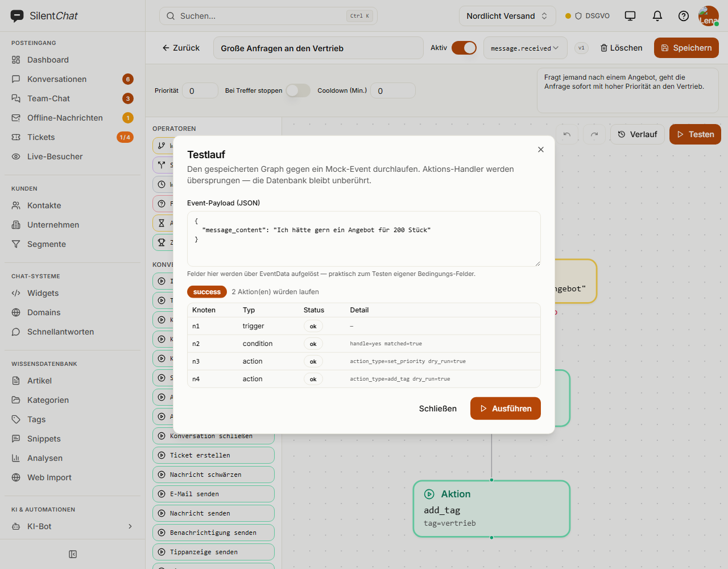728x569 pixels.
Task: Go to Tickets in the sidebar
Action: pyautogui.click(x=72, y=137)
